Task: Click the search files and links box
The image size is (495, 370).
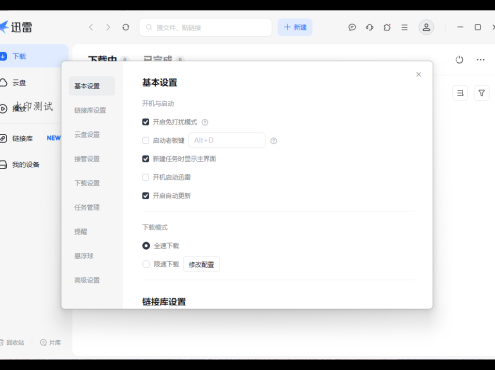Action: pos(206,27)
